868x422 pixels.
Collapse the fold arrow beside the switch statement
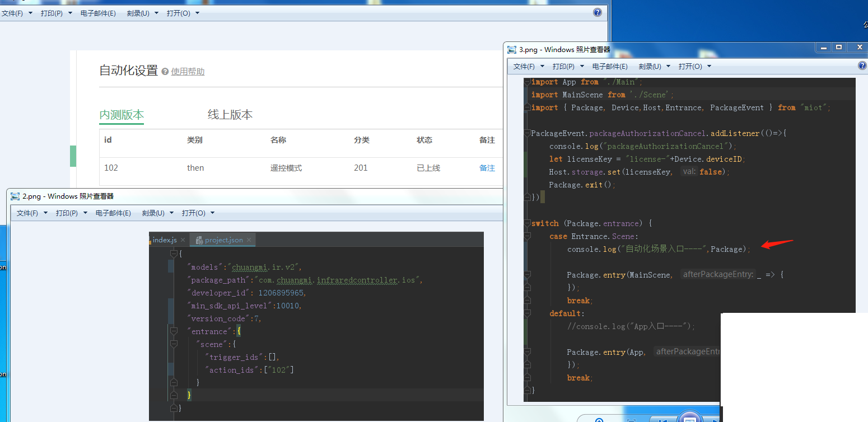(527, 223)
